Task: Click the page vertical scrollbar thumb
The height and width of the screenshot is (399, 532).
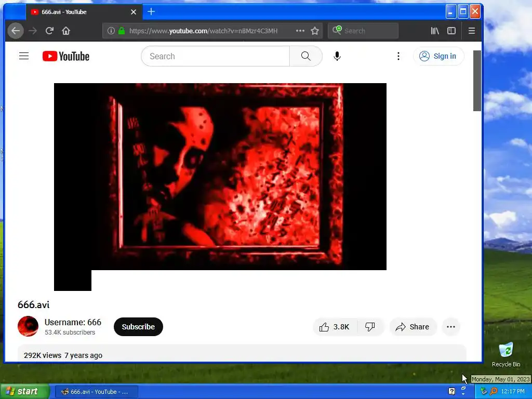Action: (x=477, y=81)
